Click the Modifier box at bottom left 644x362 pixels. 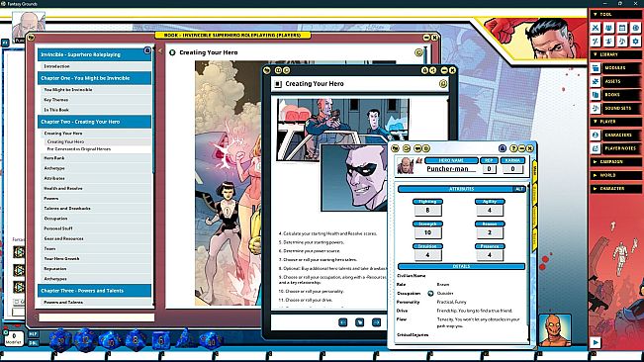14,338
